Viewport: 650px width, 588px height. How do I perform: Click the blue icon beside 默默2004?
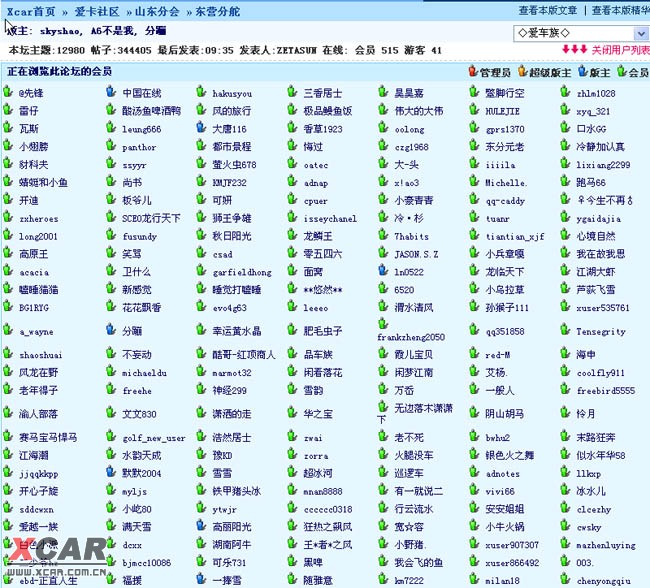[111, 471]
